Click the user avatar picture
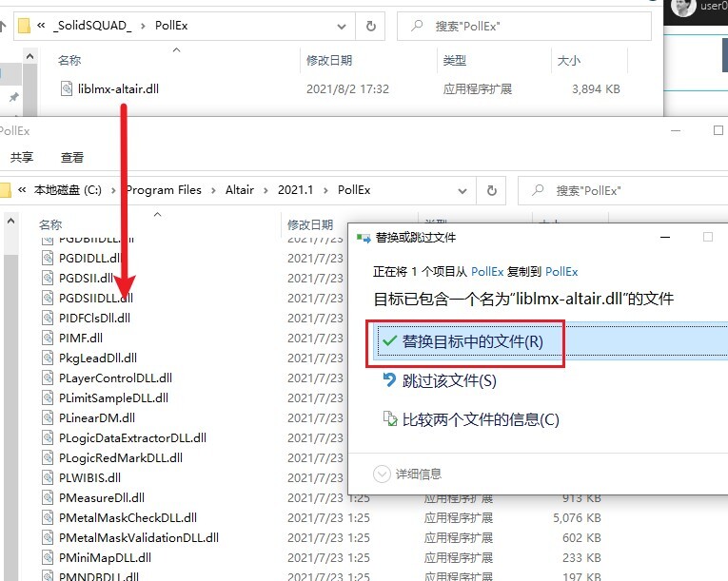 683,8
